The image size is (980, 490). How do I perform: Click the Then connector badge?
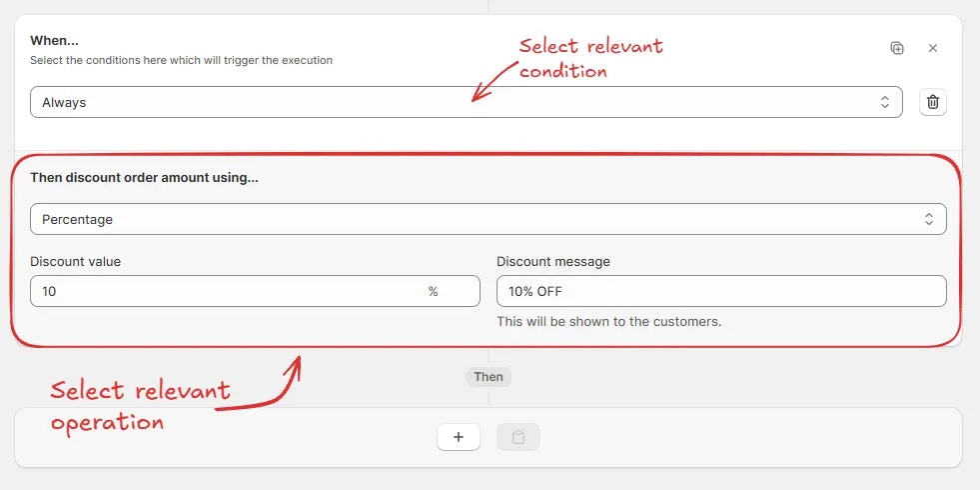coord(489,377)
